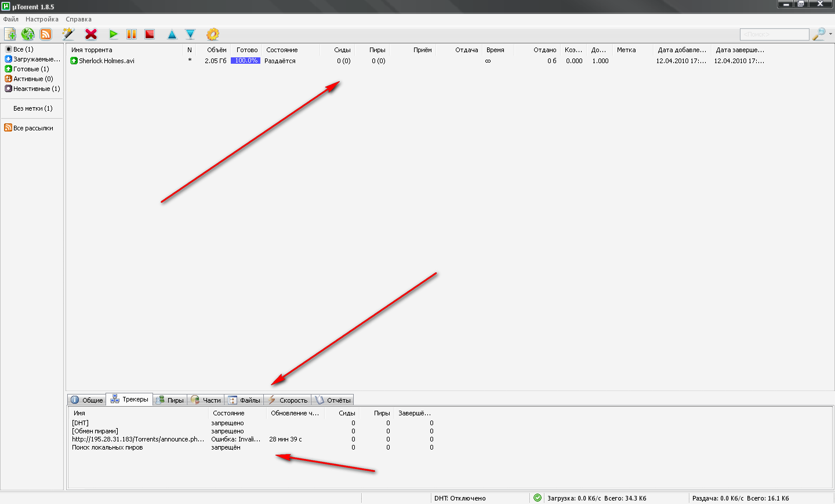This screenshot has width=835, height=504.
Task: Switch to the Трекеры tab
Action: [129, 399]
